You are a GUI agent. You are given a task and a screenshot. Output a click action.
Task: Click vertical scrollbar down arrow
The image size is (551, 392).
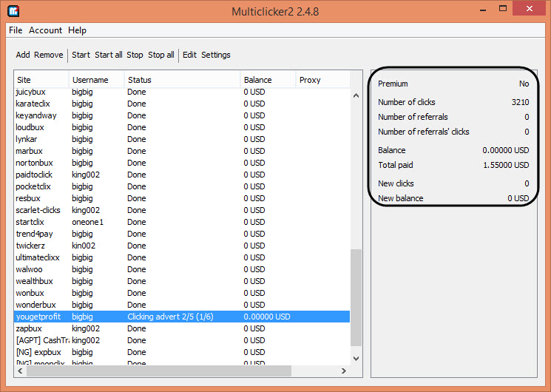coord(356,358)
